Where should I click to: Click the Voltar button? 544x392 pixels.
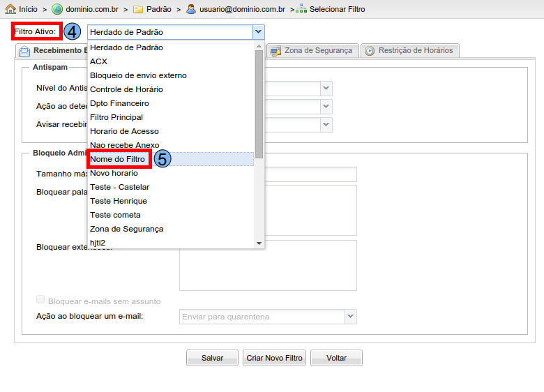pos(336,358)
